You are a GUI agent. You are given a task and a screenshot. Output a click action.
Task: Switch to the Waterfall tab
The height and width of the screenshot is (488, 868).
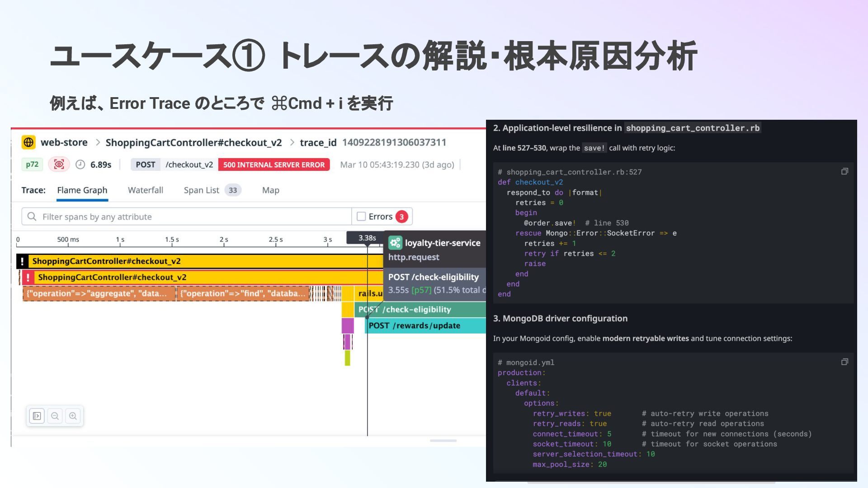click(145, 190)
